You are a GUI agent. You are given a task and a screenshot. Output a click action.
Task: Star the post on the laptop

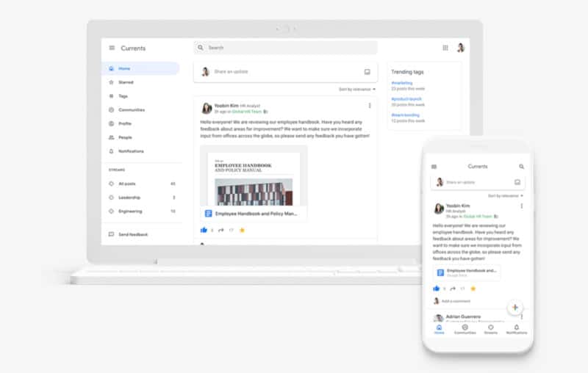(242, 230)
